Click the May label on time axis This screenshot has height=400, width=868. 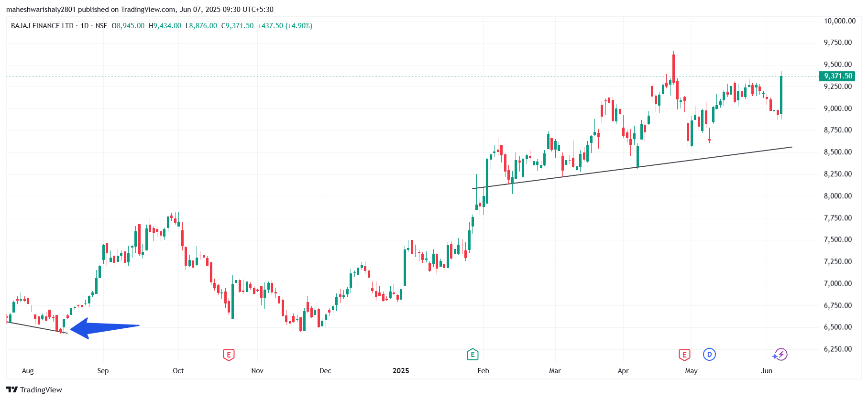point(691,371)
